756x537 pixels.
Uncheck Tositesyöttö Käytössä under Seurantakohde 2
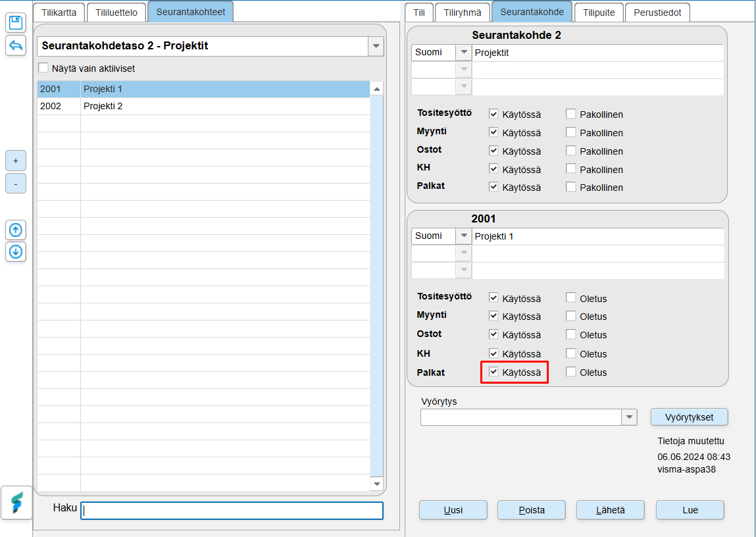click(493, 115)
